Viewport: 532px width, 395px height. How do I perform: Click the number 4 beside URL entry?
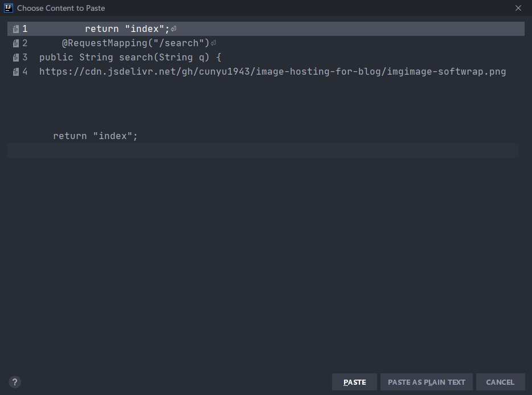click(x=24, y=72)
